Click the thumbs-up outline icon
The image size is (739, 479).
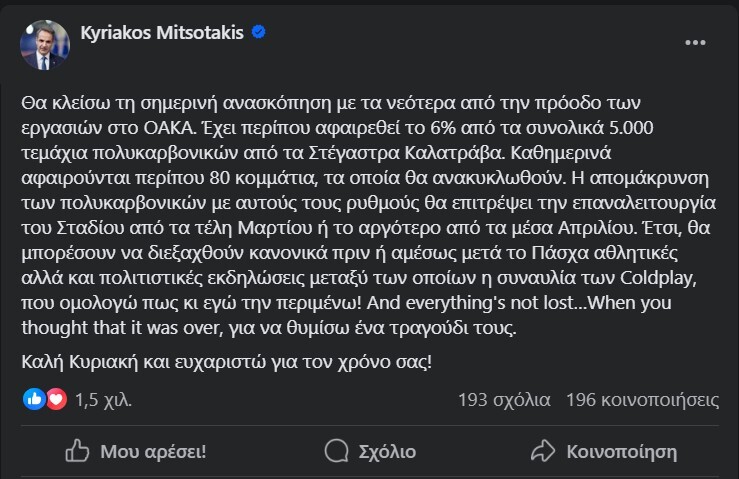point(78,451)
